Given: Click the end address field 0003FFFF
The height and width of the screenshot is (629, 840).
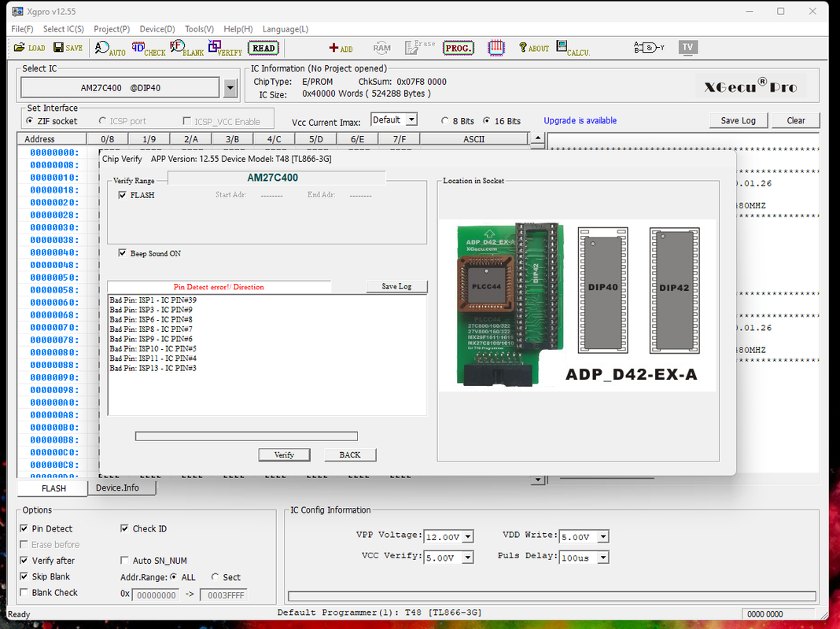Looking at the screenshot, I should pyautogui.click(x=224, y=595).
